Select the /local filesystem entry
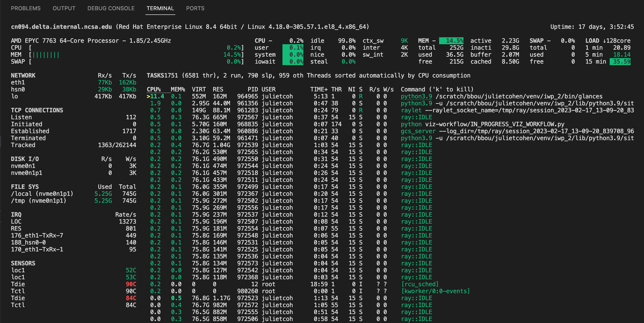Image resolution: width=644 pixels, height=323 pixels. coord(42,193)
